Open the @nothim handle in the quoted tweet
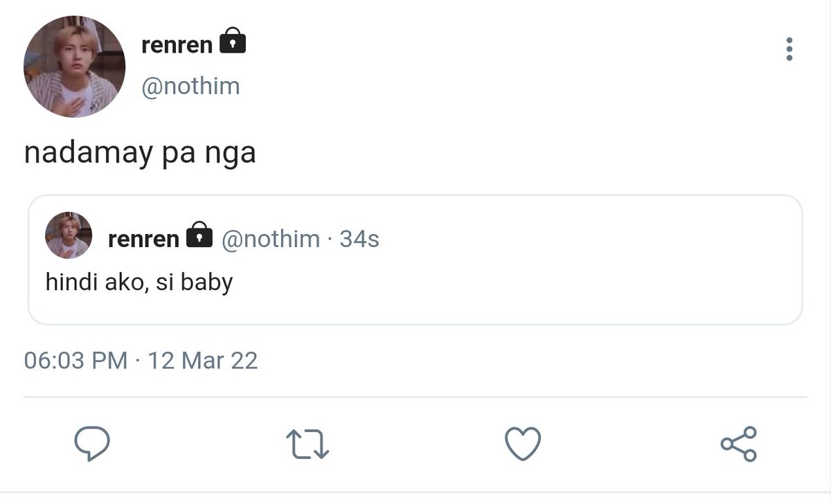This screenshot has width=831, height=504. pyautogui.click(x=271, y=239)
